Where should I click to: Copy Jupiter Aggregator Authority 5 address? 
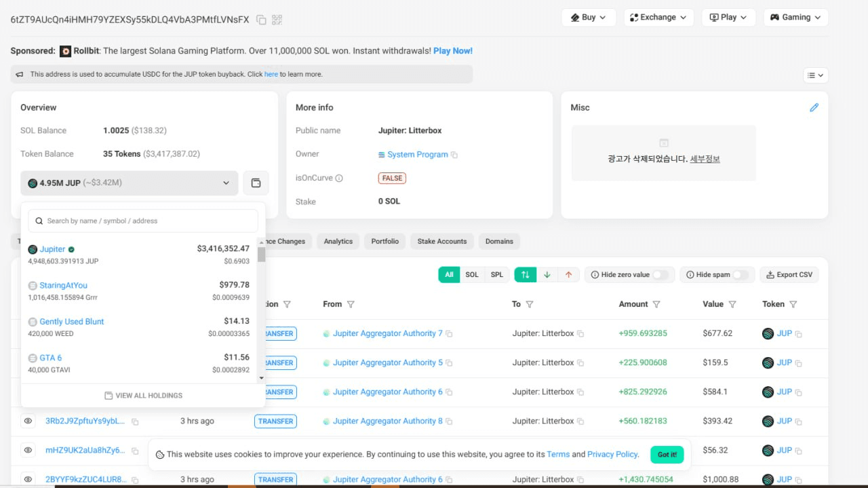pyautogui.click(x=450, y=363)
